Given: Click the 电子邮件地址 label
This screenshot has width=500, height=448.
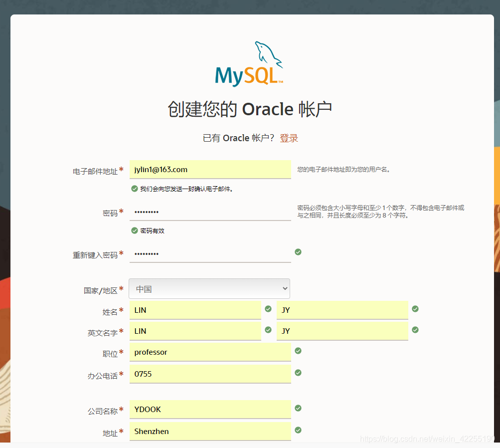Looking at the screenshot, I should click(95, 171).
